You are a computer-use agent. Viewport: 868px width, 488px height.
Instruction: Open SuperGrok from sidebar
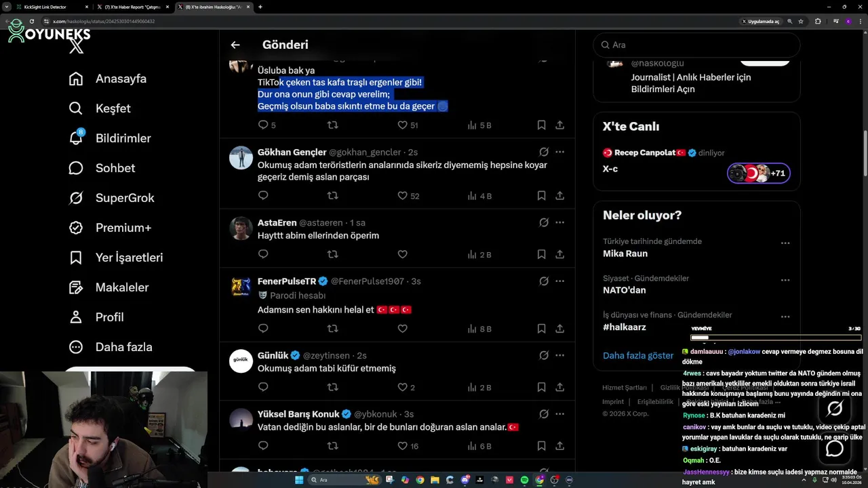(111, 198)
